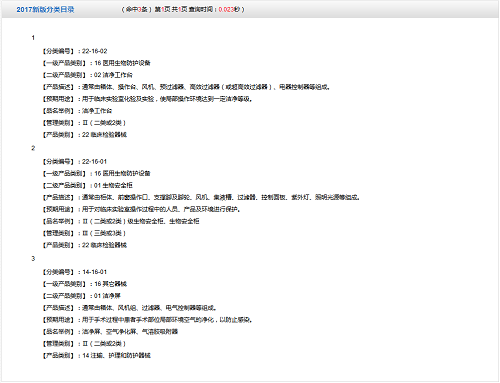Screen dimensions: 500x383
Task: Open the 2017新版分类目录 heading link
Action: click(x=45, y=9)
